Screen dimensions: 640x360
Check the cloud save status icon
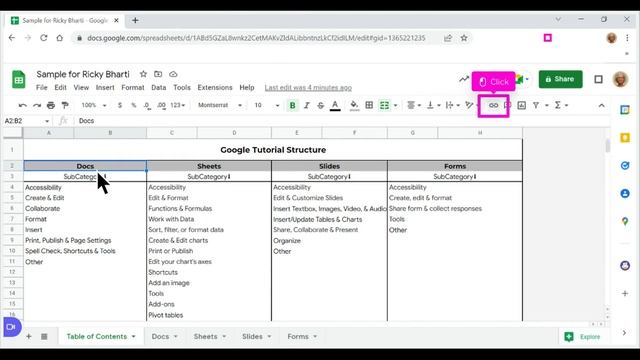173,74
